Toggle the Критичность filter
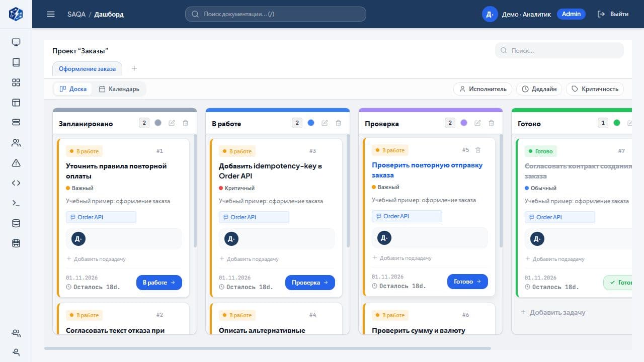Viewport: 644px width, 362px height. 595,89
